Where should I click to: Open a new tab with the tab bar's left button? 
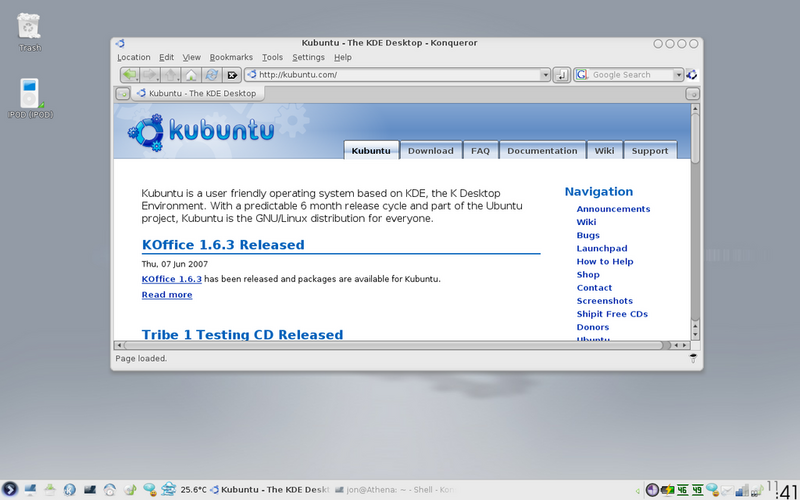(x=122, y=94)
